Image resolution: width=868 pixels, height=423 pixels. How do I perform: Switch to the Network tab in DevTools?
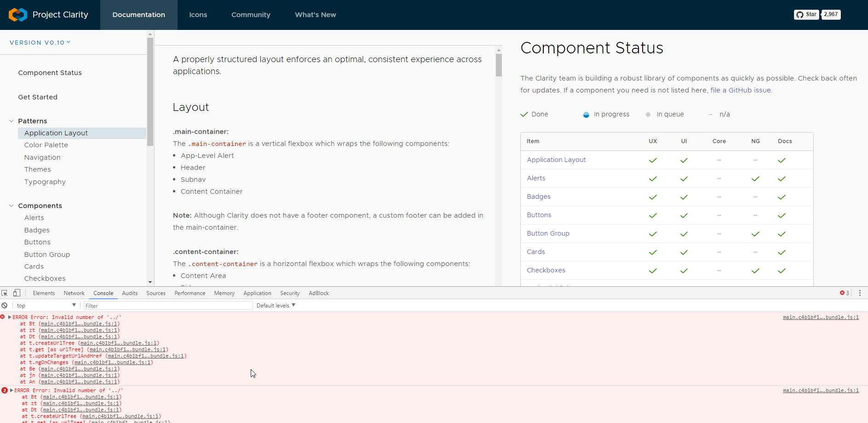74,293
